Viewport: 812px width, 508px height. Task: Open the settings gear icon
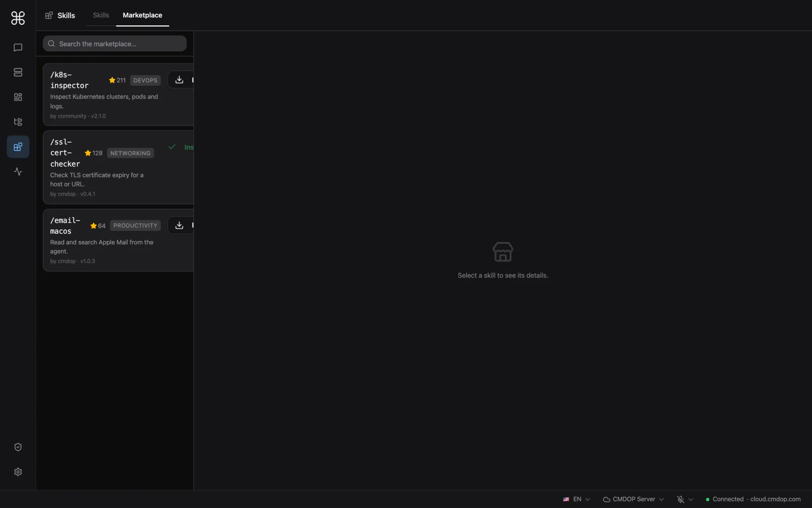(18, 472)
